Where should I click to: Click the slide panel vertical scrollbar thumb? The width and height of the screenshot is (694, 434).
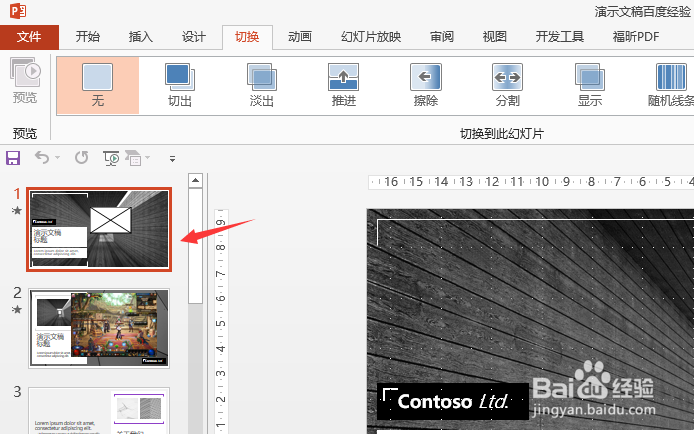pos(195,246)
